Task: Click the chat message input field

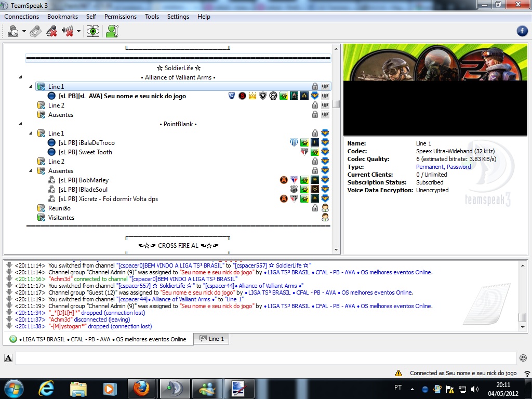Action: point(265,358)
